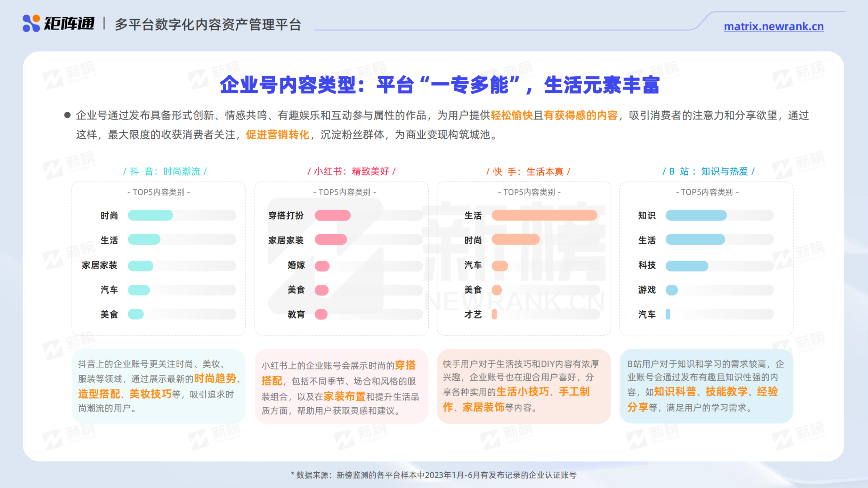Click highlighted phrase 轻松愉快
The height and width of the screenshot is (488, 868).
tap(512, 115)
